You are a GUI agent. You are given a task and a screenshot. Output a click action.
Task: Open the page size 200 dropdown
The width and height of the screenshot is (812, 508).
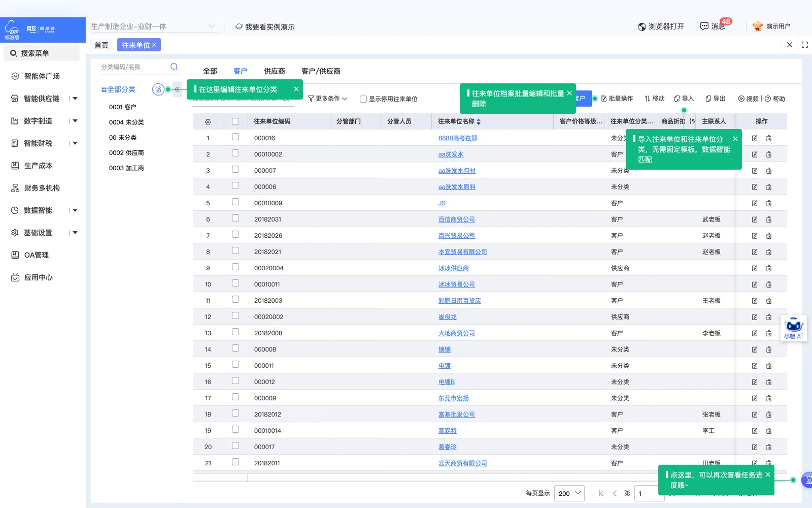569,493
